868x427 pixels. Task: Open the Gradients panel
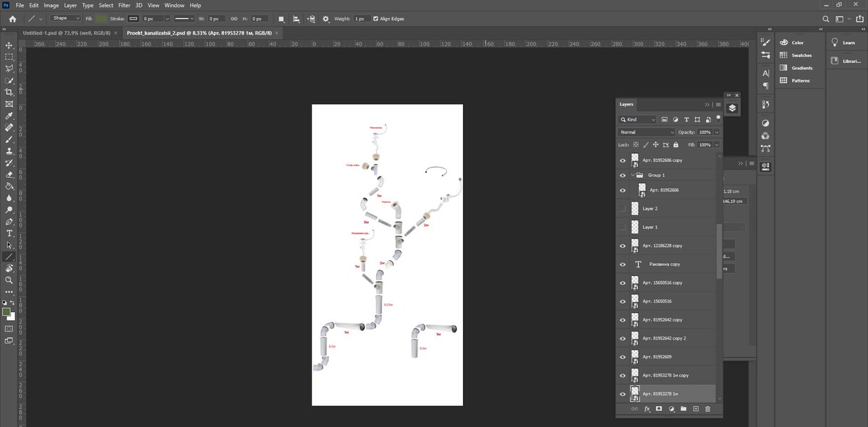coord(802,68)
